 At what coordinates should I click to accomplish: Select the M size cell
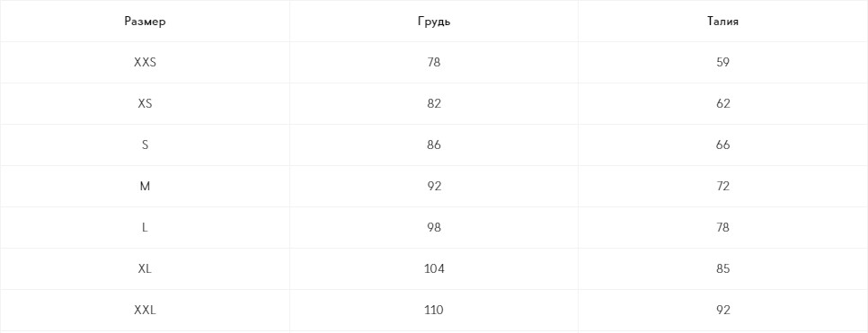tap(145, 187)
